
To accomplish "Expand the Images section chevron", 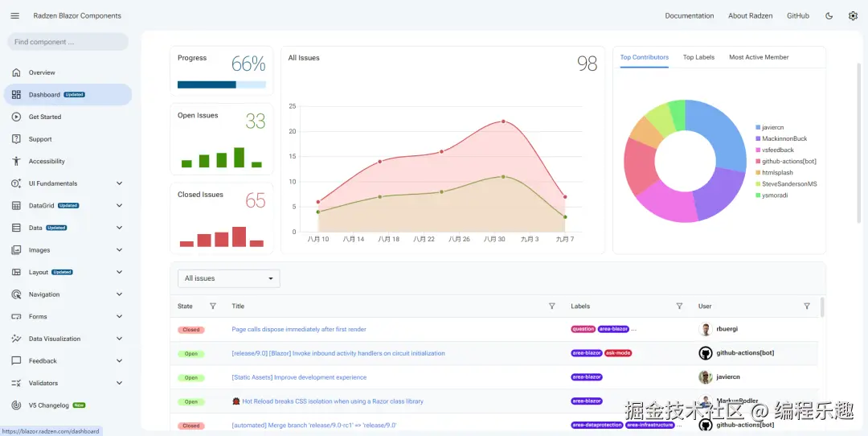I will [119, 250].
